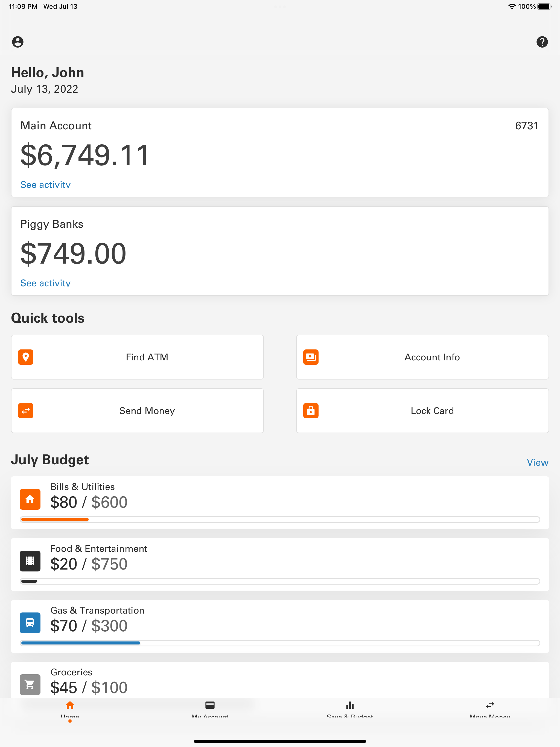This screenshot has height=747, width=560.
Task: Click the Groceries shopping cart icon
Action: (30, 685)
